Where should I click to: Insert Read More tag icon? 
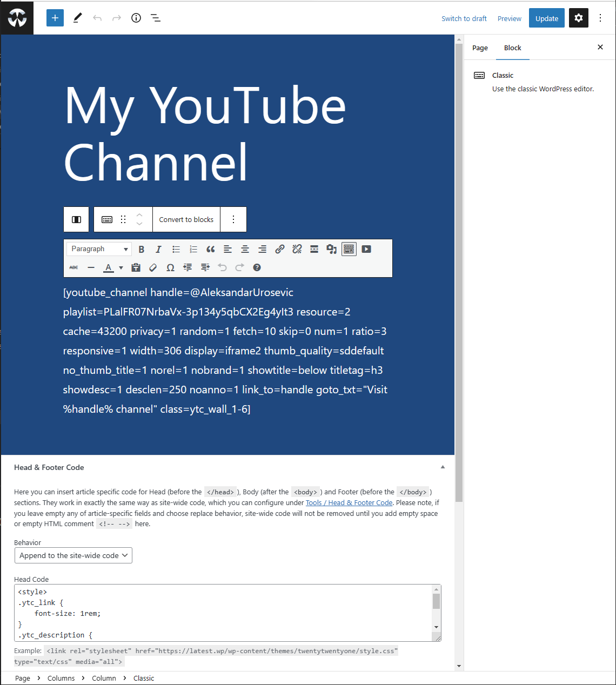pos(314,249)
